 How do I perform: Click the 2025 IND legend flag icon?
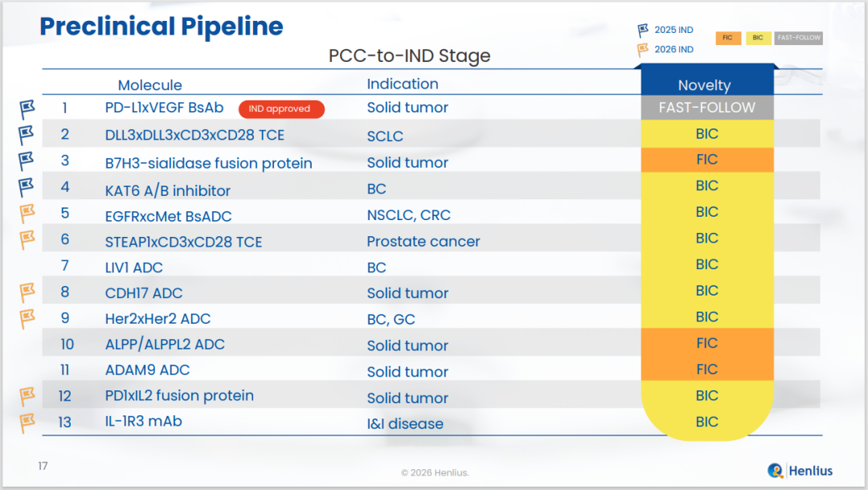coord(643,31)
